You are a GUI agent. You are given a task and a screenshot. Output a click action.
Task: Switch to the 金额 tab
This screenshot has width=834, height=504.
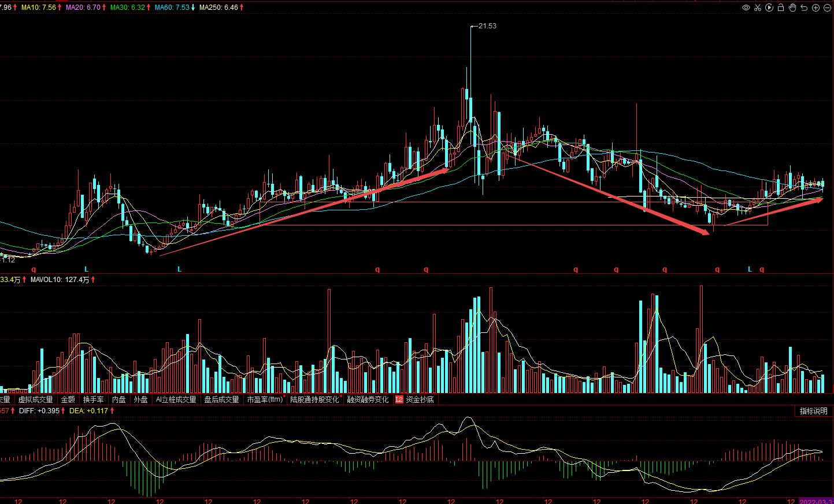pos(68,399)
